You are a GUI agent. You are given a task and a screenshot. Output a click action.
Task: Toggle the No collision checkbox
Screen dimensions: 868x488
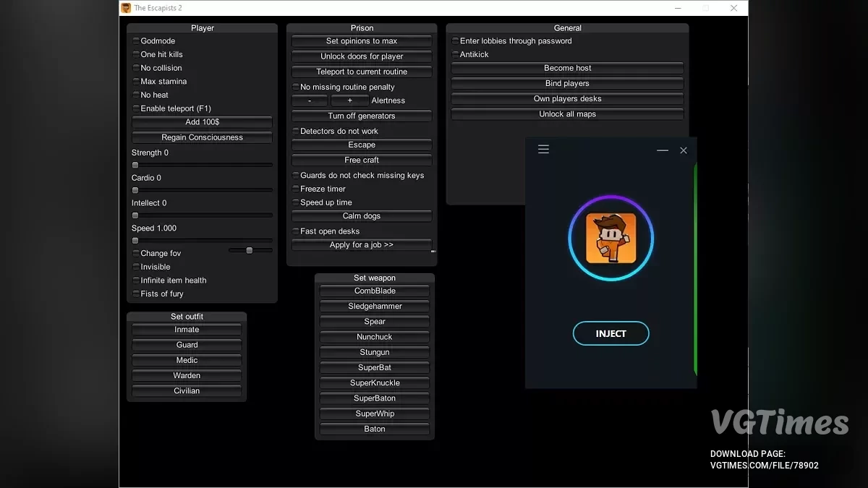click(136, 68)
